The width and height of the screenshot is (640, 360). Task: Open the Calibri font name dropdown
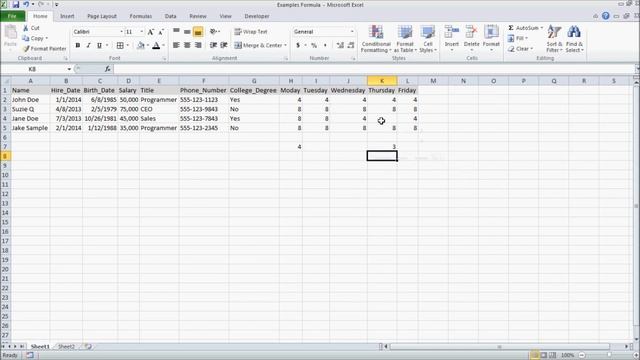click(121, 31)
